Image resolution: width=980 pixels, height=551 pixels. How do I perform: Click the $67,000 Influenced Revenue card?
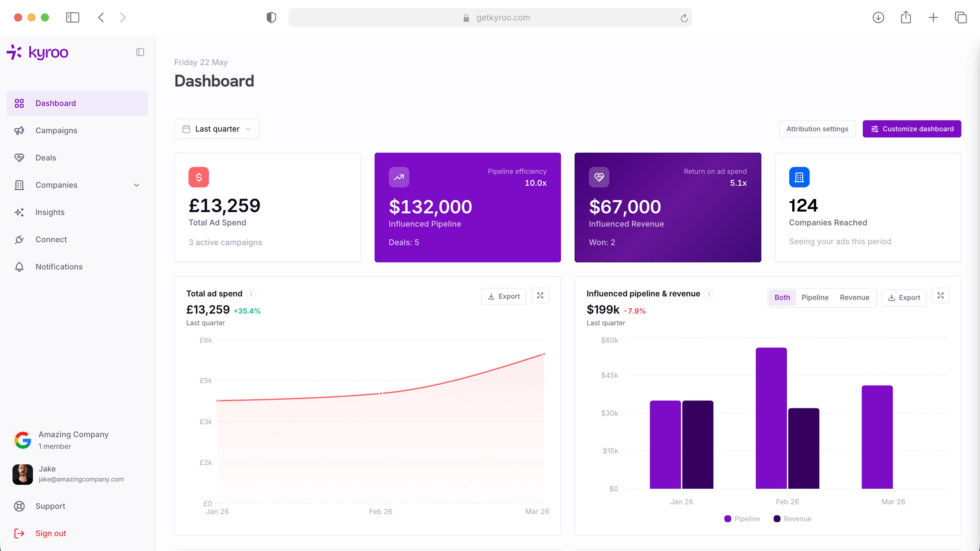coord(668,207)
